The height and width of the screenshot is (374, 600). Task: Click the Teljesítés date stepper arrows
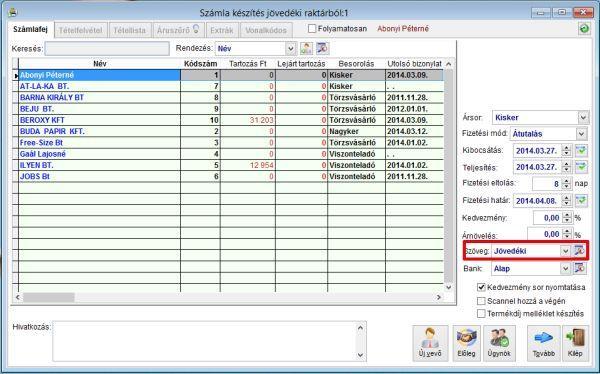[x=567, y=167]
